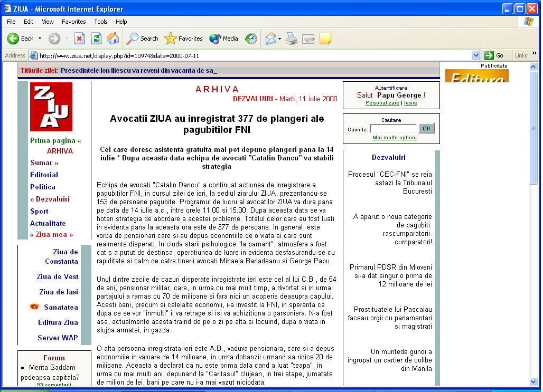
Task: Go to Prima pagina link
Action: coord(55,140)
